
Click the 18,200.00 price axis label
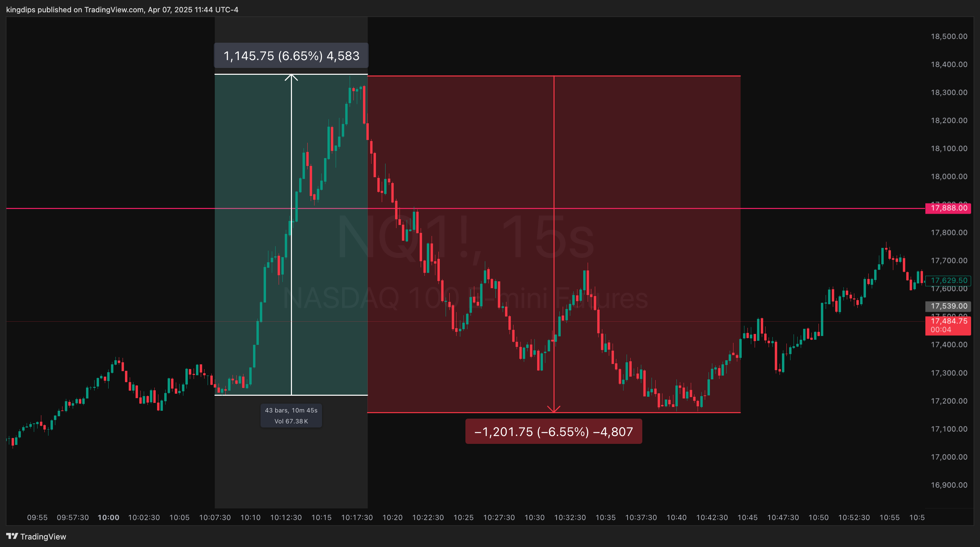949,121
